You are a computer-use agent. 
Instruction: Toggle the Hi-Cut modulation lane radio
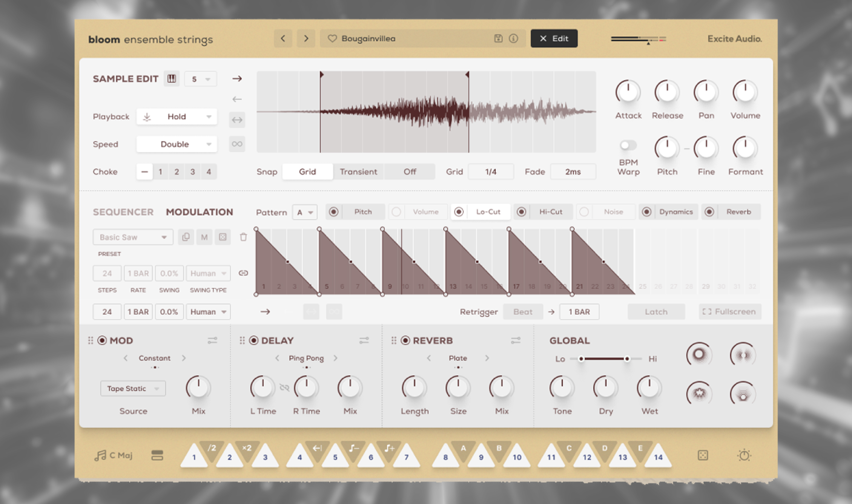pos(521,212)
